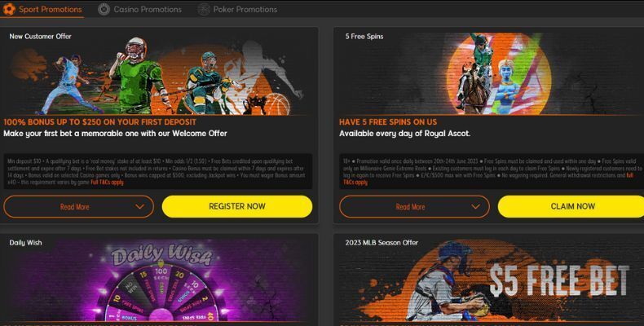
Task: Click the yellow CLAIM NOW button
Action: click(571, 206)
